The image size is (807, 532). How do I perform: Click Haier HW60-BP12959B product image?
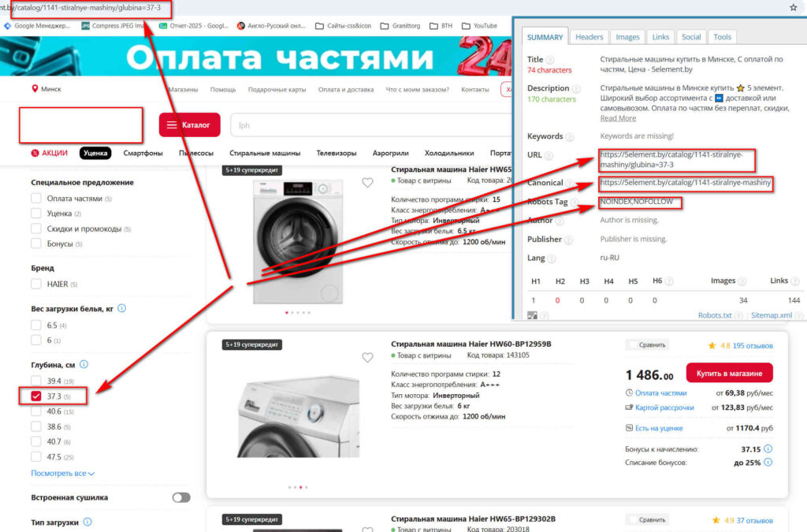299,415
